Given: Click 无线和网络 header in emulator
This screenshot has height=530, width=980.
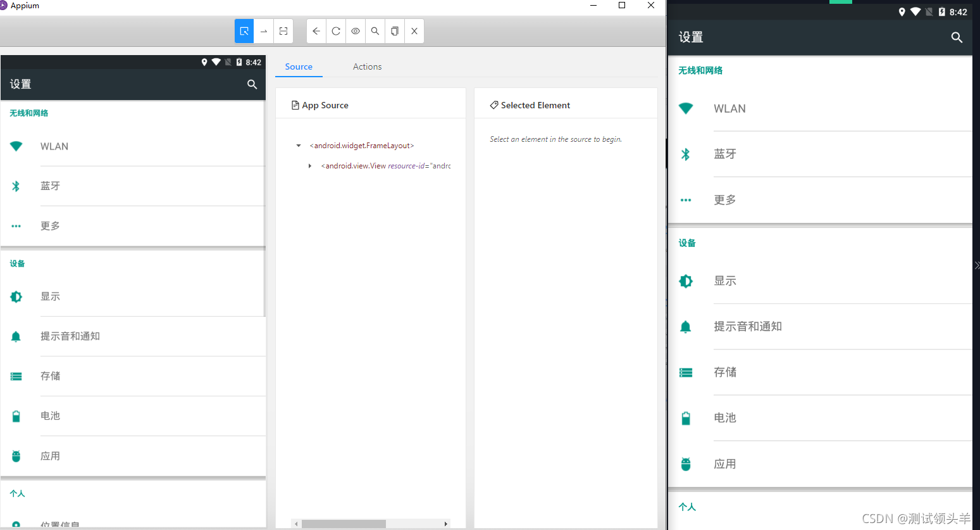Looking at the screenshot, I should click(700, 70).
